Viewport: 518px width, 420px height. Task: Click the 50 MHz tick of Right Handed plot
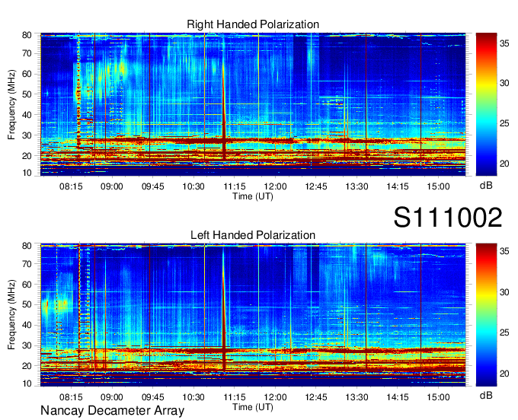[27, 94]
